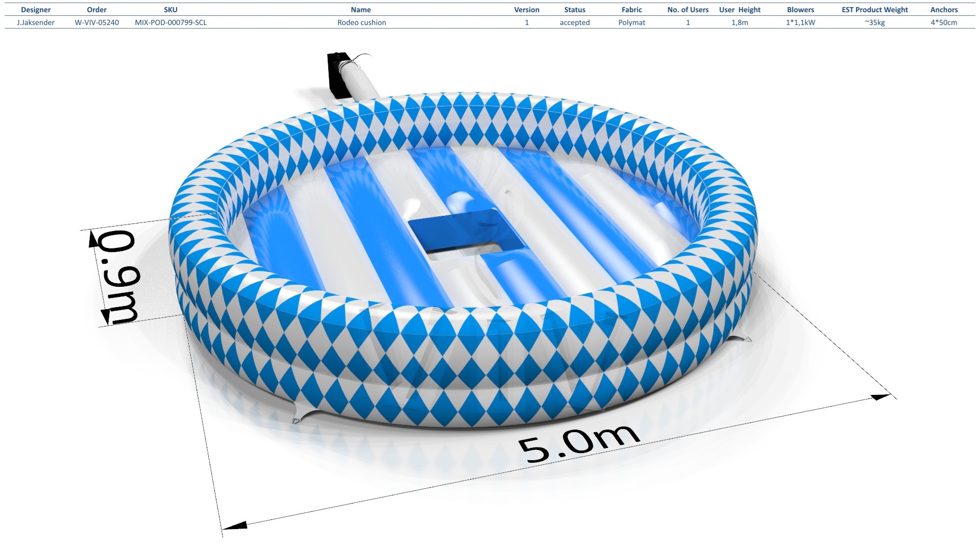Select designer name J.Jaksender
The image size is (980, 551).
click(36, 22)
